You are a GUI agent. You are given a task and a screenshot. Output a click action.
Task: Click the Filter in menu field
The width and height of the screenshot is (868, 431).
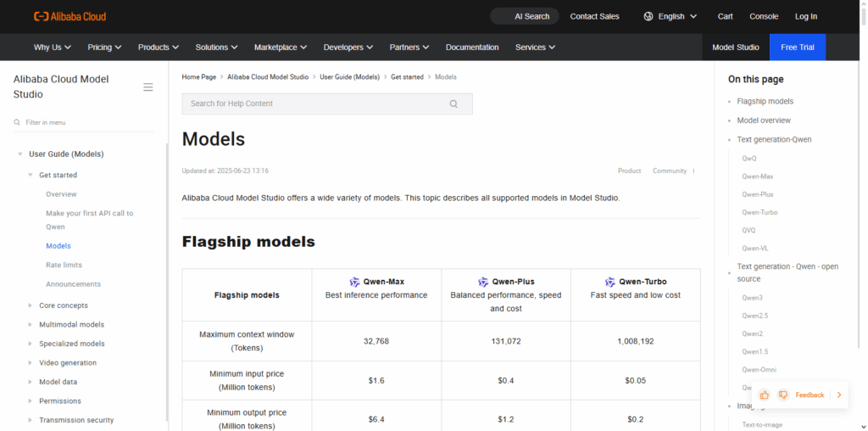pyautogui.click(x=84, y=122)
